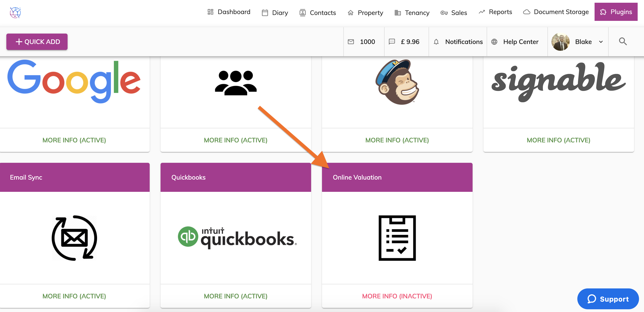Image resolution: width=644 pixels, height=312 pixels.
Task: Open More Info (Active) under Quickbooks
Action: click(x=236, y=296)
